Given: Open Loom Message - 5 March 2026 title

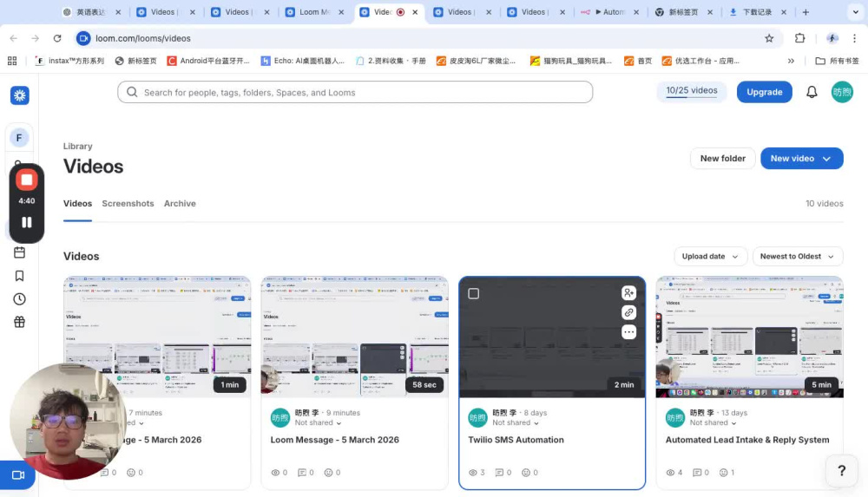Looking at the screenshot, I should [x=334, y=440].
